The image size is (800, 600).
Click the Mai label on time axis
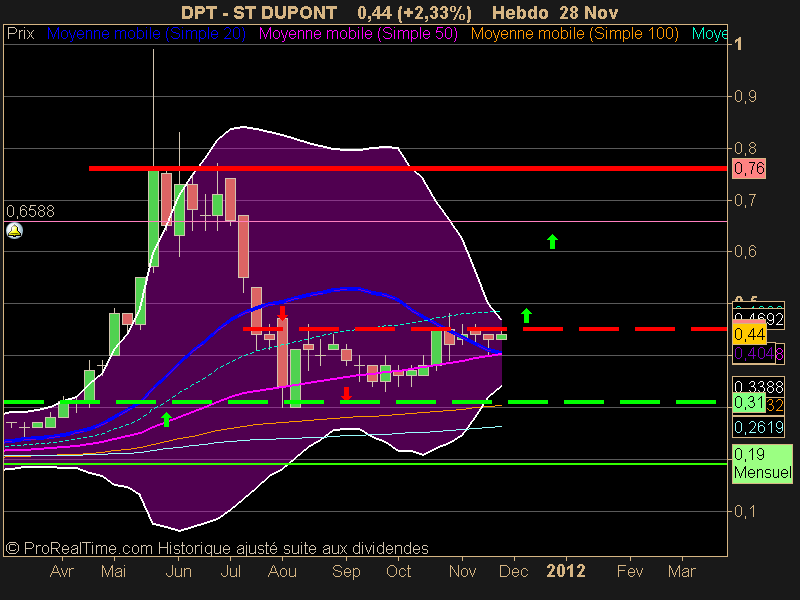tap(113, 571)
